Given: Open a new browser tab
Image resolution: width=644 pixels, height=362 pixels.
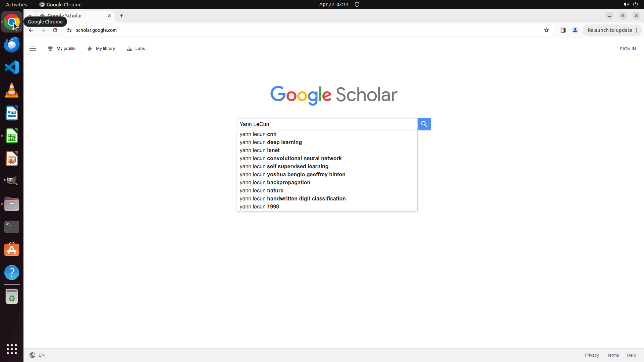Looking at the screenshot, I should coord(121,16).
